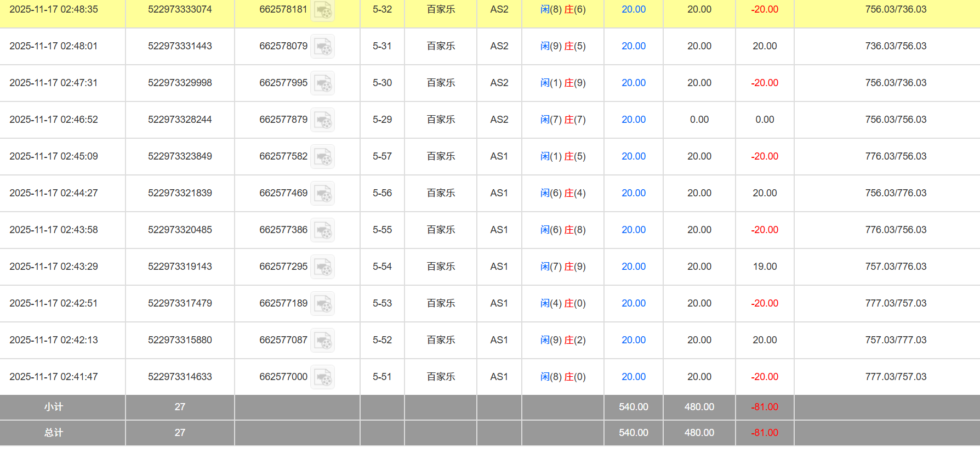
Task: Click the 总计 loss total -81.00
Action: point(765,433)
